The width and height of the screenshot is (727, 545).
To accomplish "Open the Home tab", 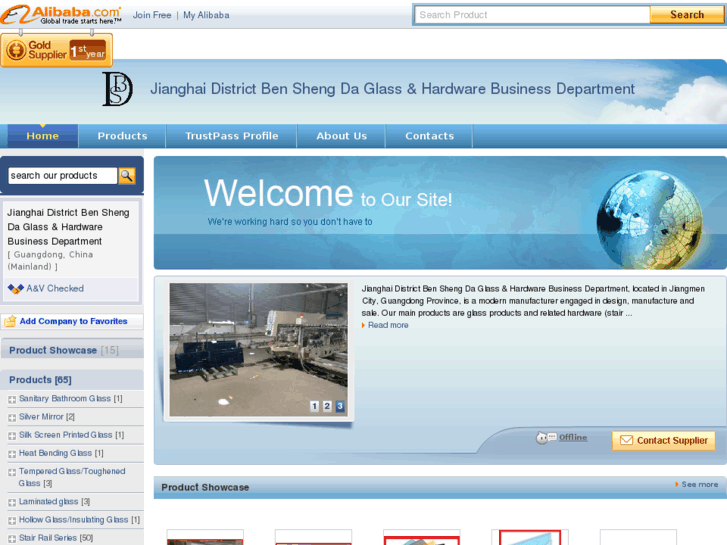I will (43, 136).
